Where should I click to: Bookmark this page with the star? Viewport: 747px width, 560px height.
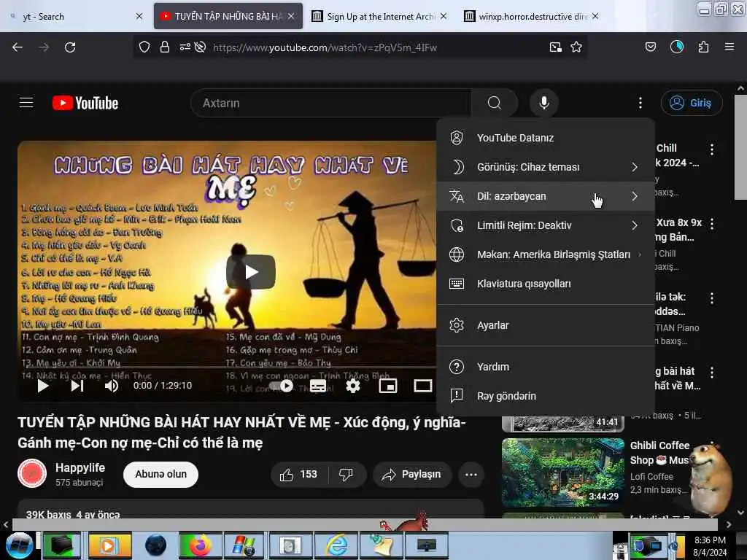(576, 47)
